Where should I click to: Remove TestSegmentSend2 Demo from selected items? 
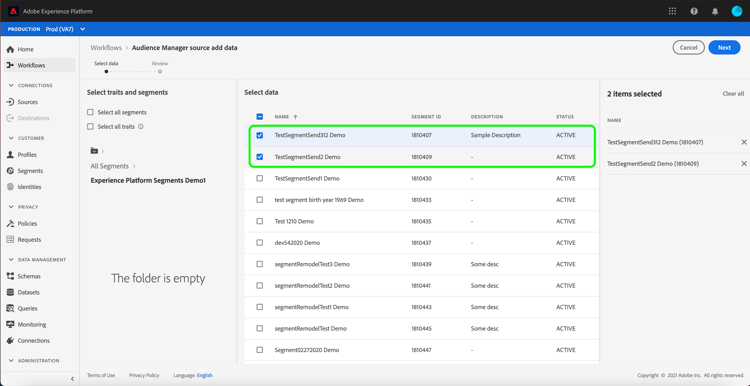pos(744,164)
